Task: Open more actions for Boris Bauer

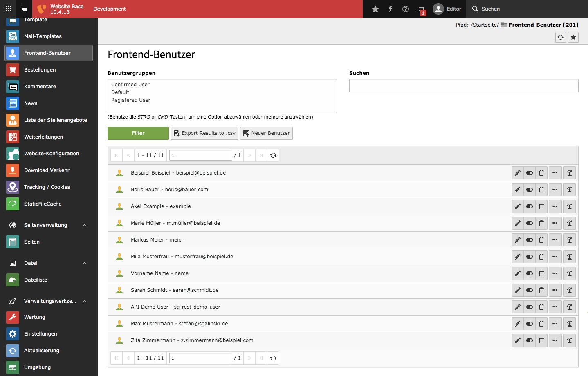Action: (555, 190)
